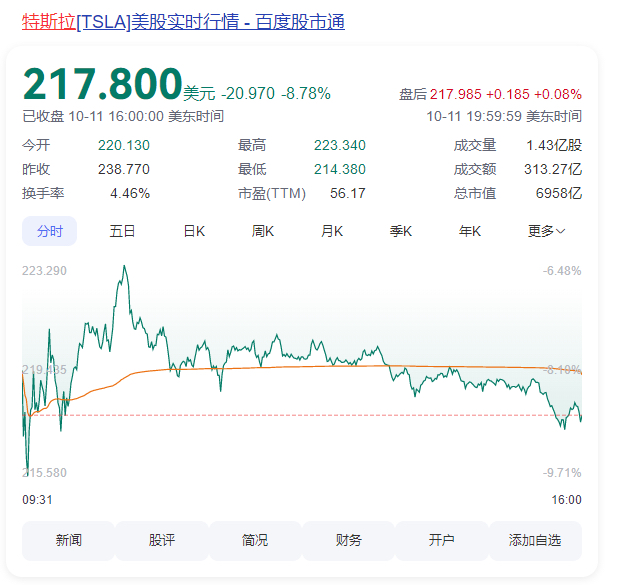Click the 215.580 chart axis label
This screenshot has height=585, width=619.
pyautogui.click(x=44, y=472)
